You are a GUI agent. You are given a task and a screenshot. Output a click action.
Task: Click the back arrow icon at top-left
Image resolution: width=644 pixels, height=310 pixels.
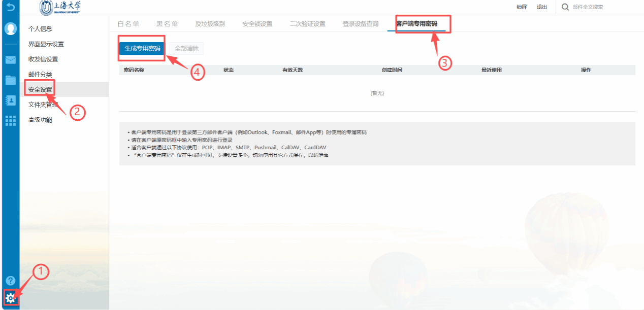click(x=10, y=7)
